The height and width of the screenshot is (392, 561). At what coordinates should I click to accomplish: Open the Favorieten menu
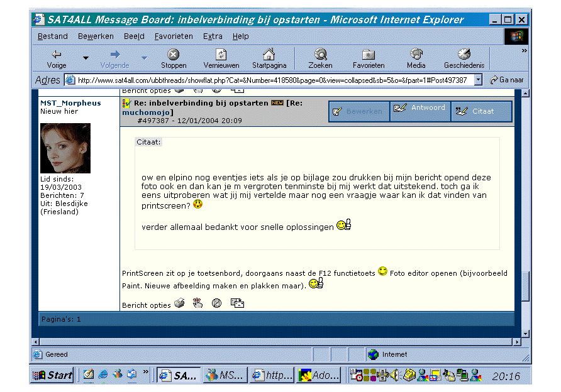[x=174, y=36]
